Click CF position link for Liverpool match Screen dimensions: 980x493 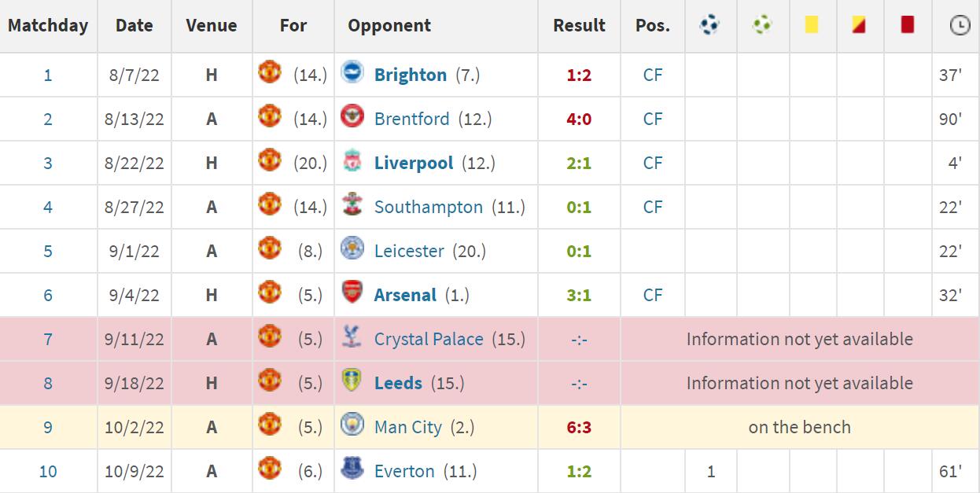(x=653, y=163)
